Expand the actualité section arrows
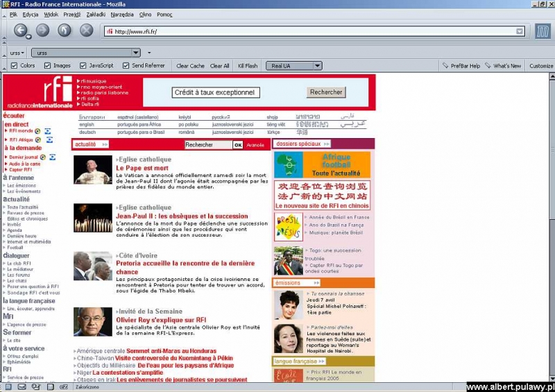The width and height of the screenshot is (555, 392). (x=105, y=144)
